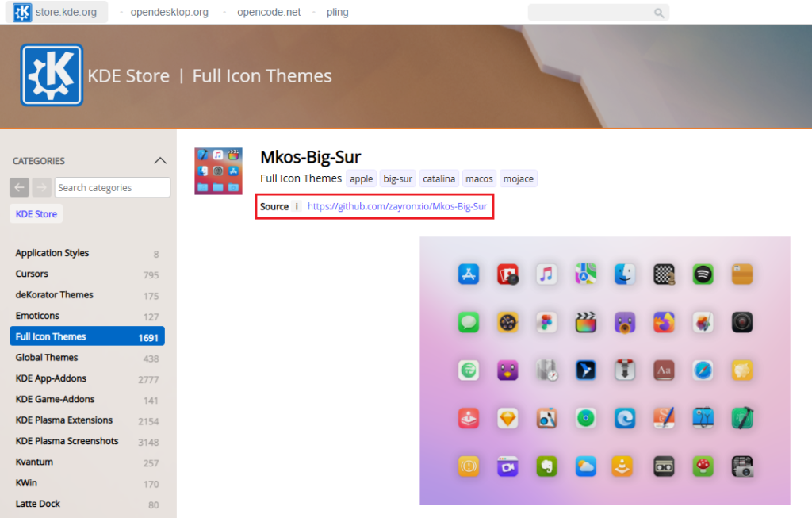812x518 pixels.
Task: Click the green Messages bubble icon in preview
Action: tap(469, 322)
